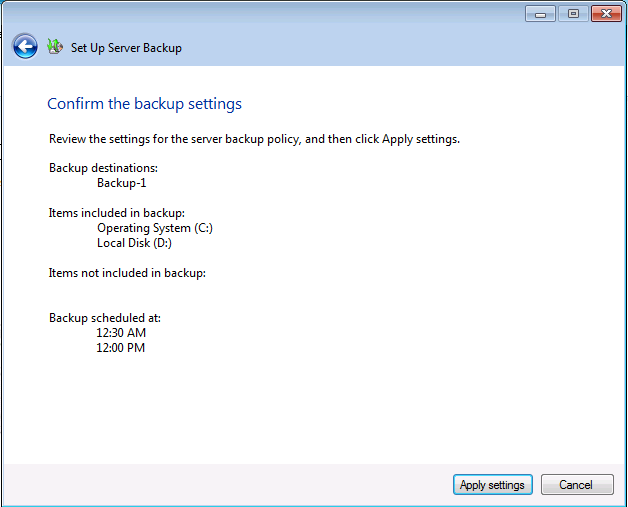This screenshot has width=628, height=507.
Task: Click Apply settings to confirm backup
Action: [492, 485]
